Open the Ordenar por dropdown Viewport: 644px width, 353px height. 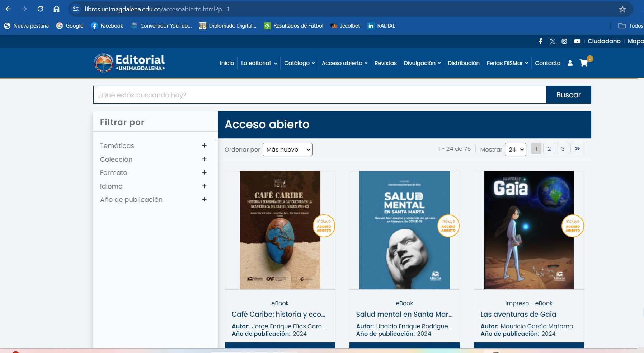click(287, 150)
